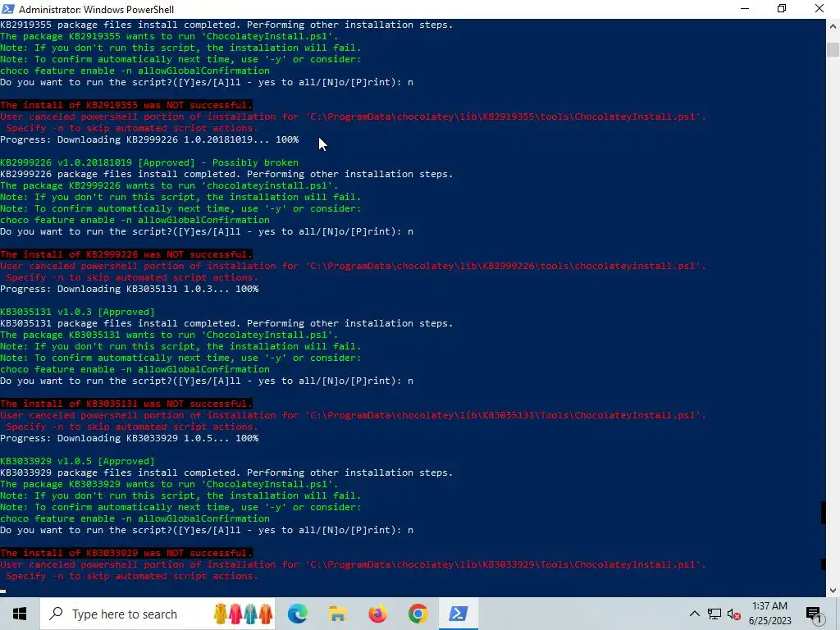840x630 pixels.
Task: Launch Firefox from the taskbar
Action: (x=377, y=614)
